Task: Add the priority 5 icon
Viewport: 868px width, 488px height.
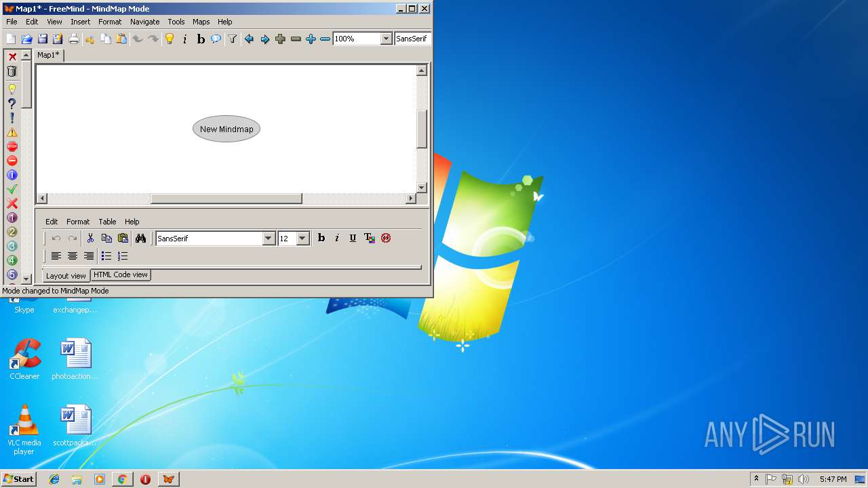Action: click(x=12, y=274)
